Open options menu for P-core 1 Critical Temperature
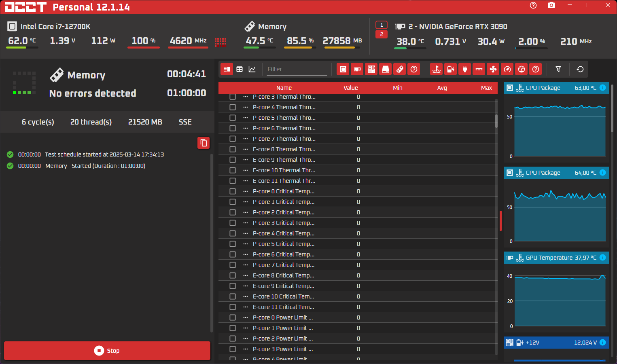Screen dimensions: 617x364 [246, 202]
